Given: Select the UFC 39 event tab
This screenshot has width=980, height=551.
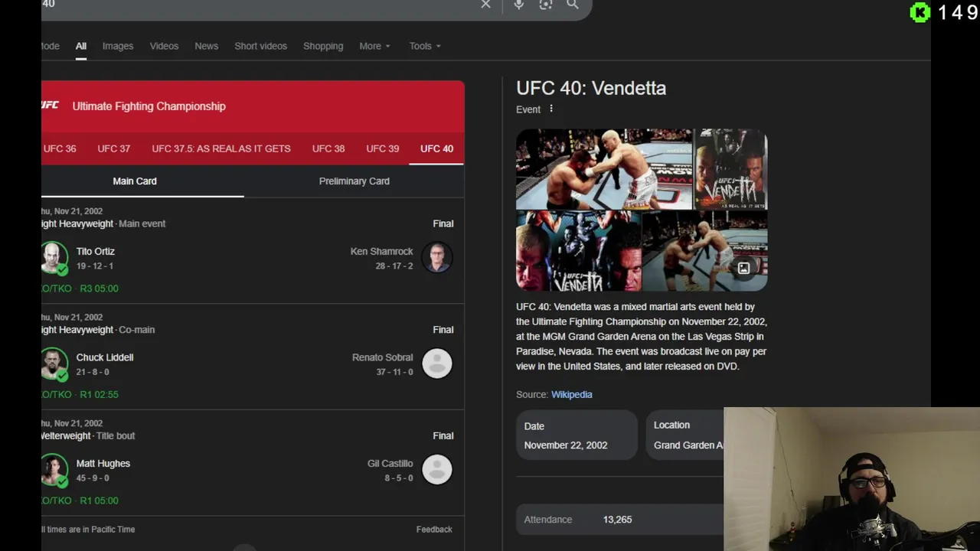Looking at the screenshot, I should click(383, 148).
